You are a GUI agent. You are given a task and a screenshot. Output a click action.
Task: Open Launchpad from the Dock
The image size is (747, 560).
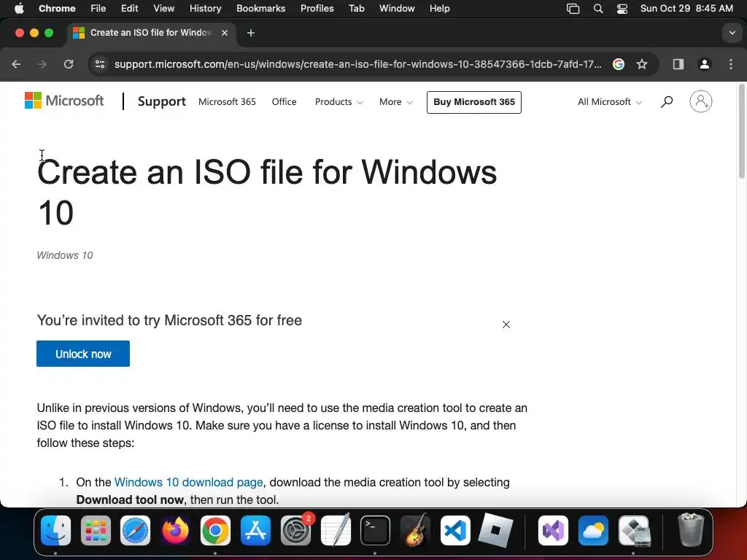(96, 531)
